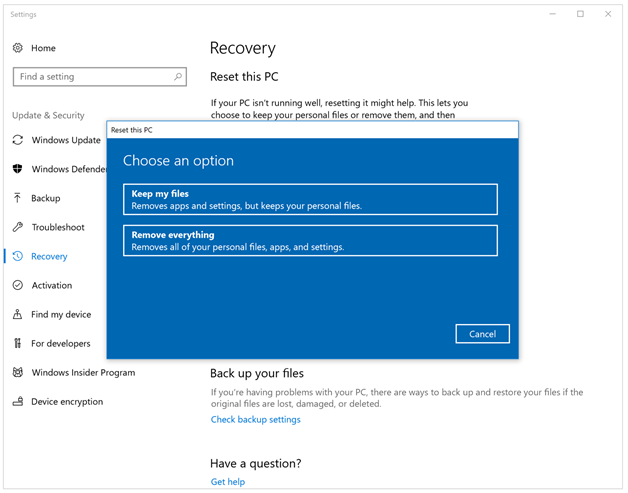
Task: Click the For developers tools icon
Action: pyautogui.click(x=18, y=343)
